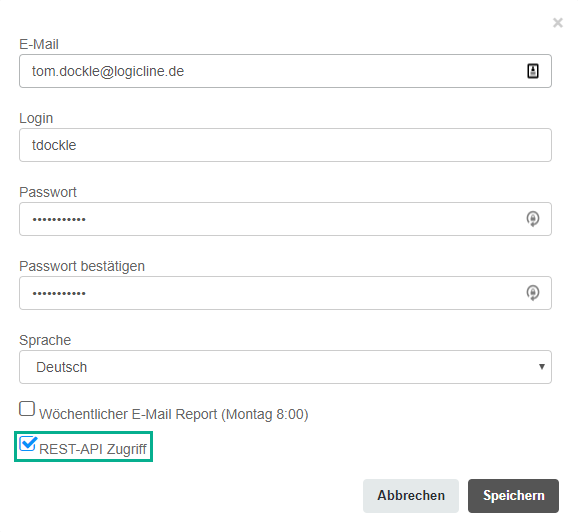This screenshot has width=578, height=532.
Task: Click the Wöchentlicher E-Mail Report label text
Action: coord(174,414)
